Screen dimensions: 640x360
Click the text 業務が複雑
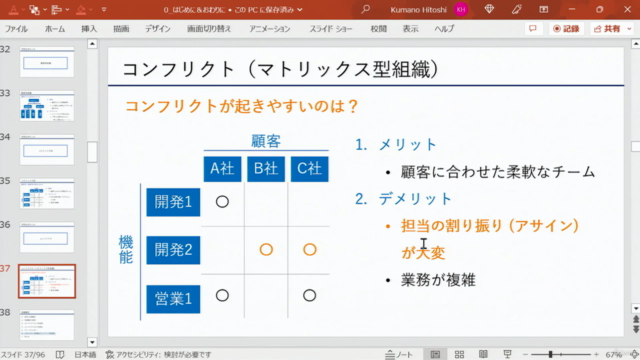438,280
